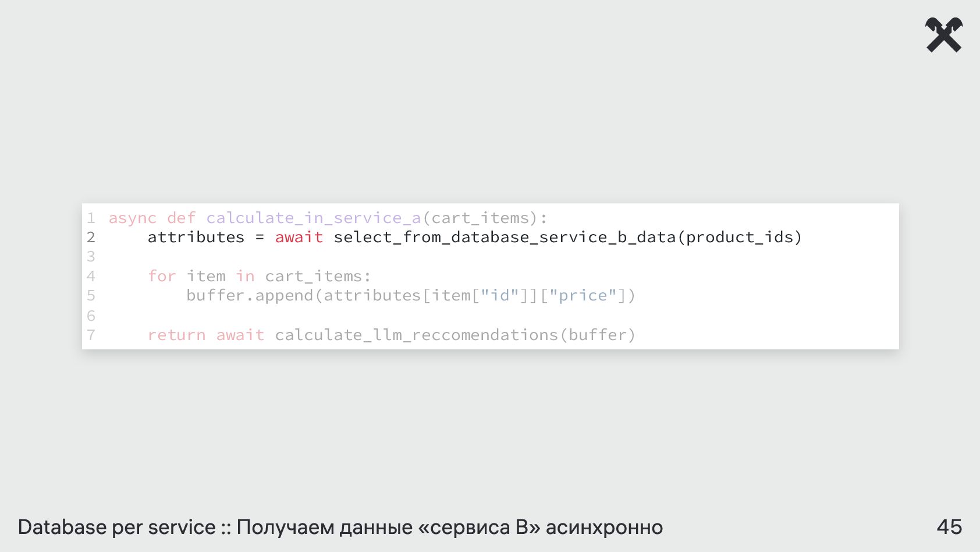Image resolution: width=980 pixels, height=552 pixels.
Task: Click the product_ids argument
Action: coord(740,237)
